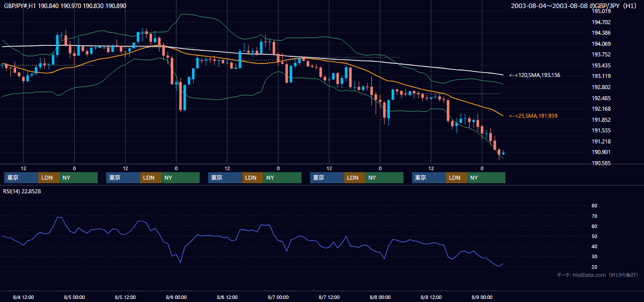Click price axis value 193.752
The width and height of the screenshot is (644, 302).
[601, 55]
